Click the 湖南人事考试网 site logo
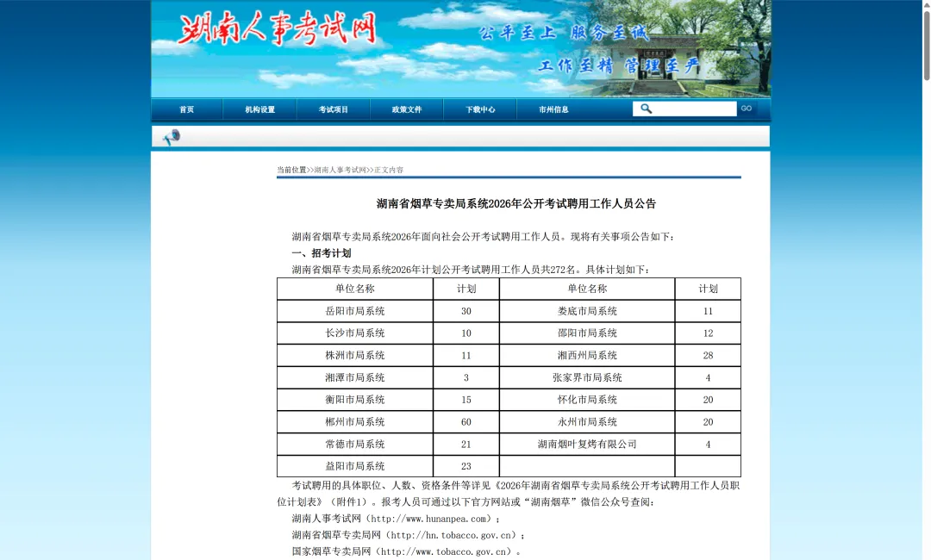 tap(277, 28)
